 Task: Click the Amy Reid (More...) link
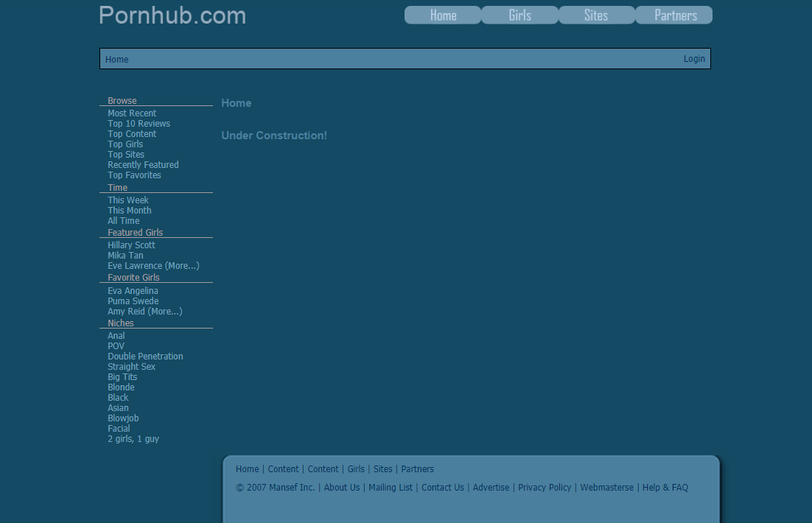coord(145,312)
